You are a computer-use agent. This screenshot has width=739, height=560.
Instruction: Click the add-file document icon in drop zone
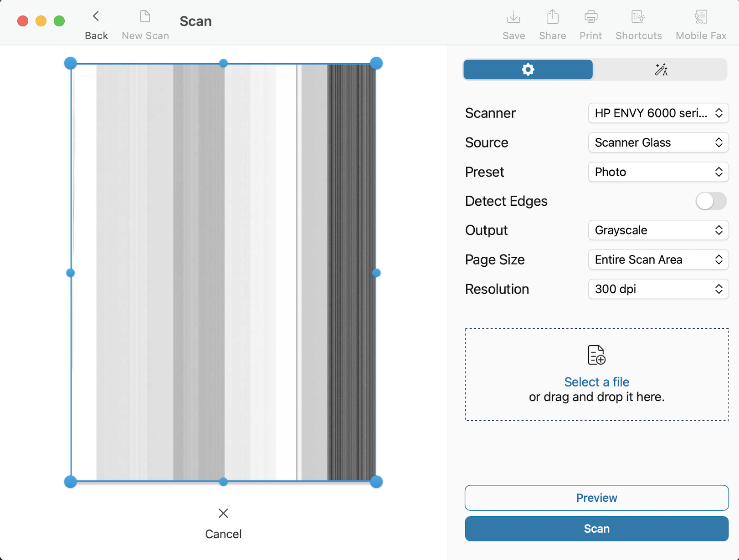[x=596, y=355]
